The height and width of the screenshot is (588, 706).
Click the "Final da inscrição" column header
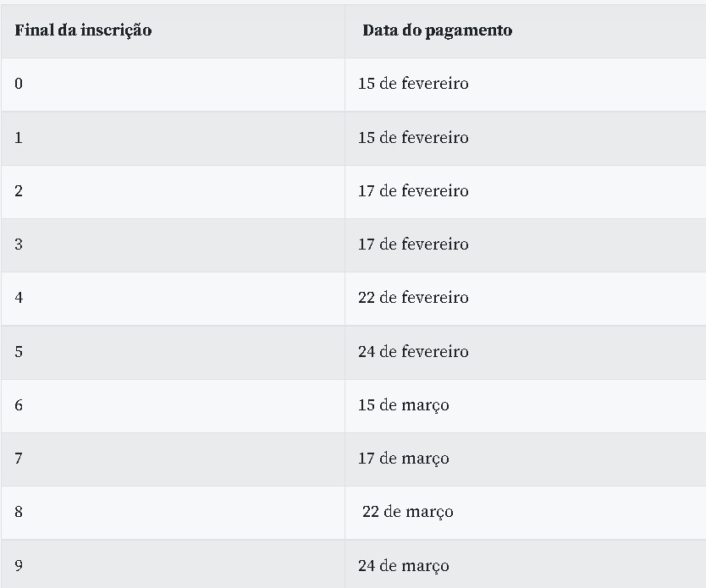(83, 30)
